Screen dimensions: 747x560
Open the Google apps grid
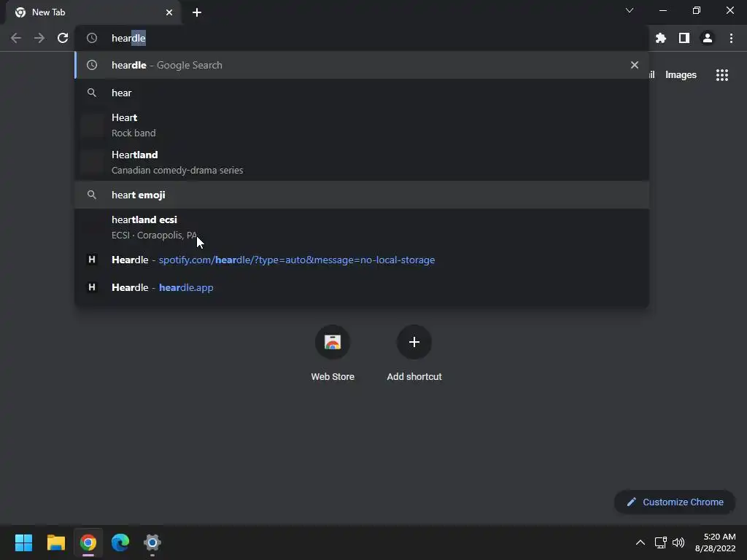point(722,75)
